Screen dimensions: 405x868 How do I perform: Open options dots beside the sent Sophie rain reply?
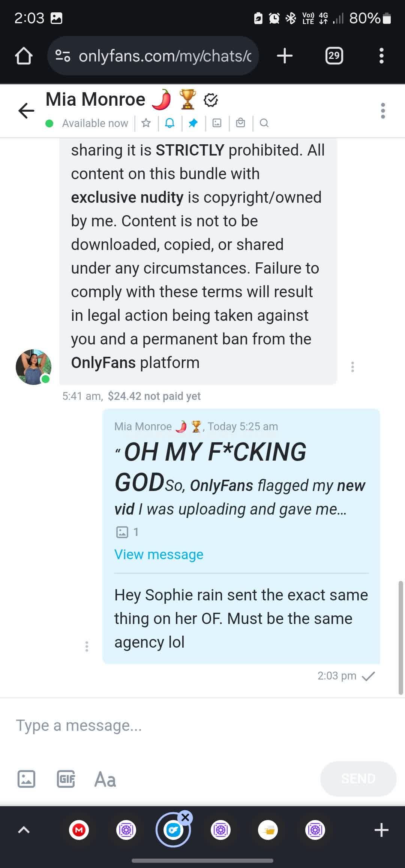click(87, 647)
